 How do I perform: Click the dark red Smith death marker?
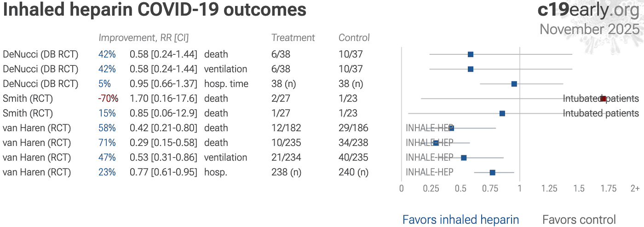[603, 99]
